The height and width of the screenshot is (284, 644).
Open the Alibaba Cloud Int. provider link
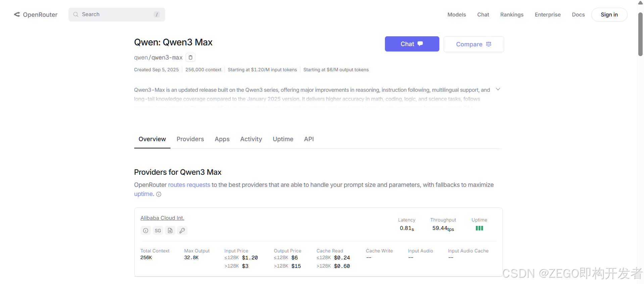162,218
